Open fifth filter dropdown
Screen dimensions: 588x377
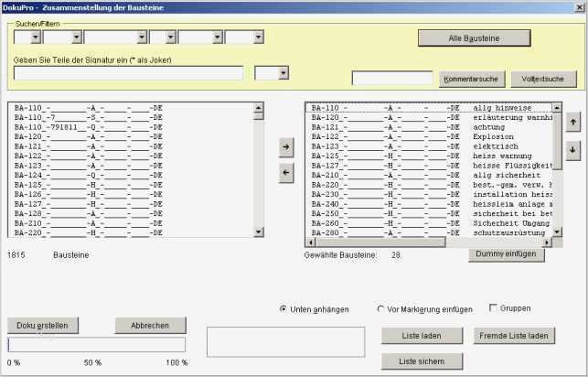217,38
